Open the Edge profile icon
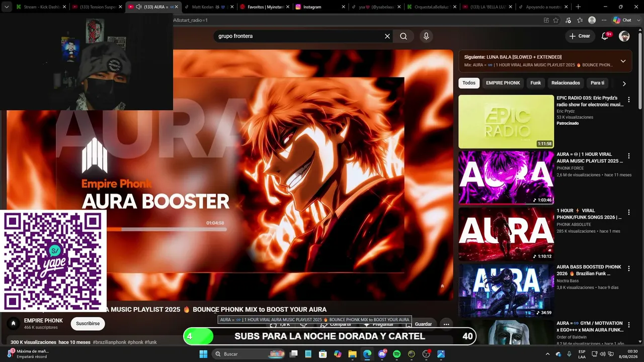This screenshot has width=644, height=362. 592,20
